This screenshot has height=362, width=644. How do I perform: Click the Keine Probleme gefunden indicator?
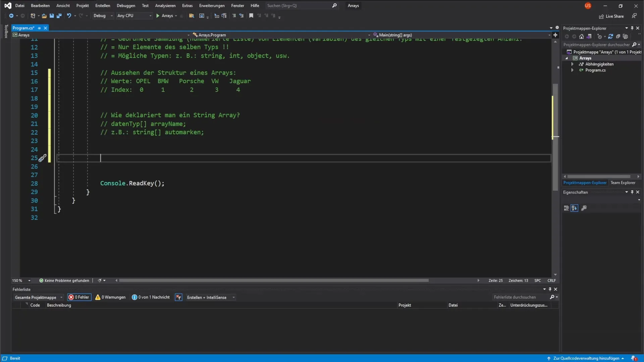[64, 281]
